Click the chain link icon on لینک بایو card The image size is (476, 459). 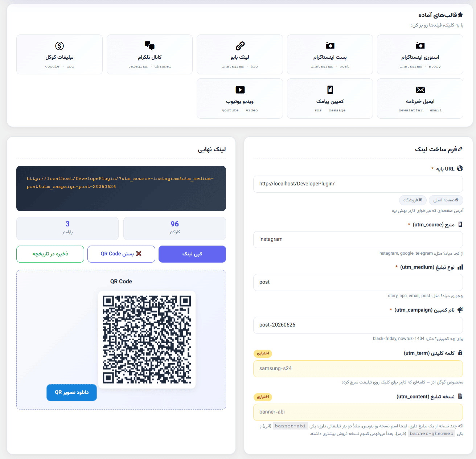[240, 46]
